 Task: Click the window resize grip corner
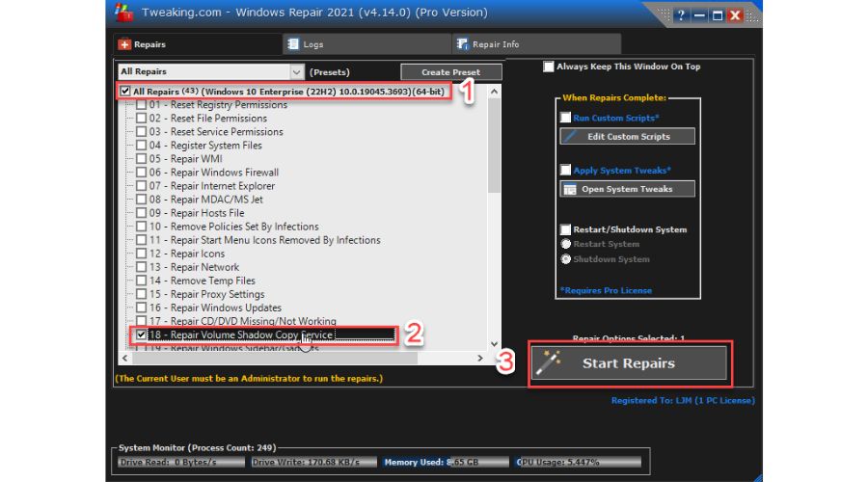[x=757, y=477]
